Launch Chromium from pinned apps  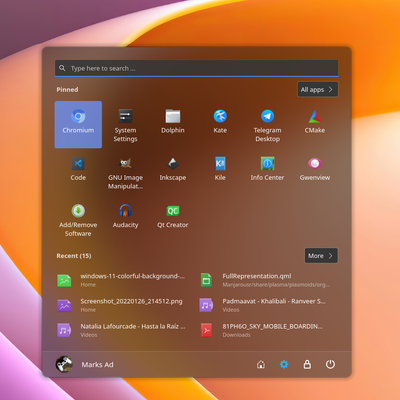78,124
